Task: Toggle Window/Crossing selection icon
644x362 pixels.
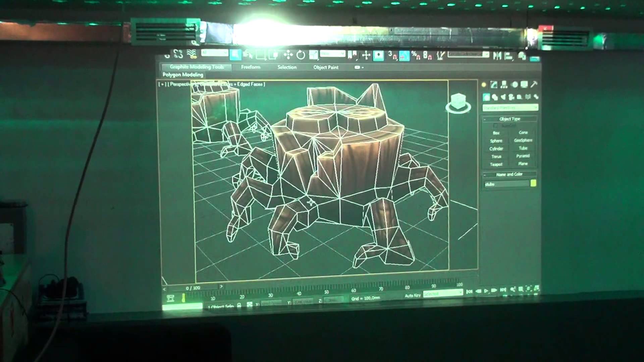Action: (x=274, y=55)
